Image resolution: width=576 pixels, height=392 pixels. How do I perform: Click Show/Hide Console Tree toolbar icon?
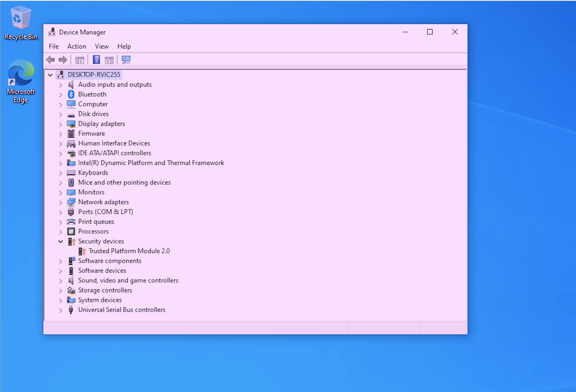coord(80,60)
